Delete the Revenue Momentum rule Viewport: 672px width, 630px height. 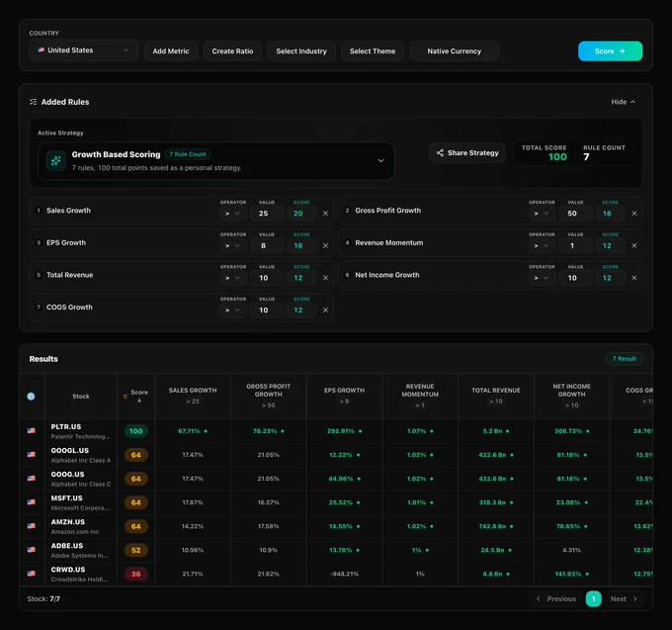coord(633,245)
